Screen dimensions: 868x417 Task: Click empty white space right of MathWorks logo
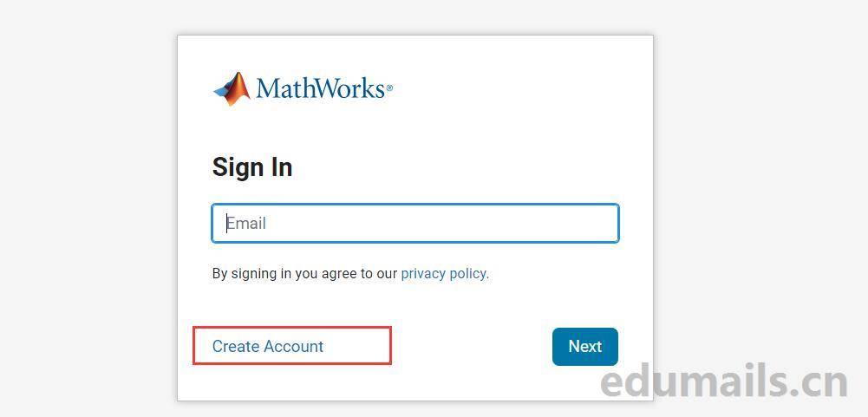520,88
